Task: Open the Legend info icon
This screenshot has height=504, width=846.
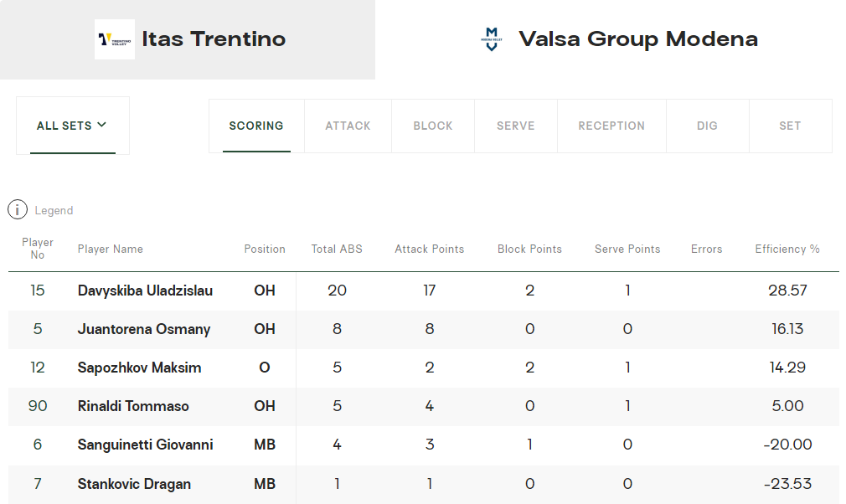Action: [18, 209]
